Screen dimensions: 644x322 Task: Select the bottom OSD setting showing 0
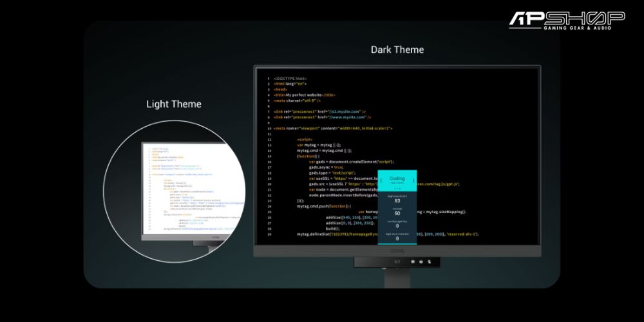tap(397, 238)
